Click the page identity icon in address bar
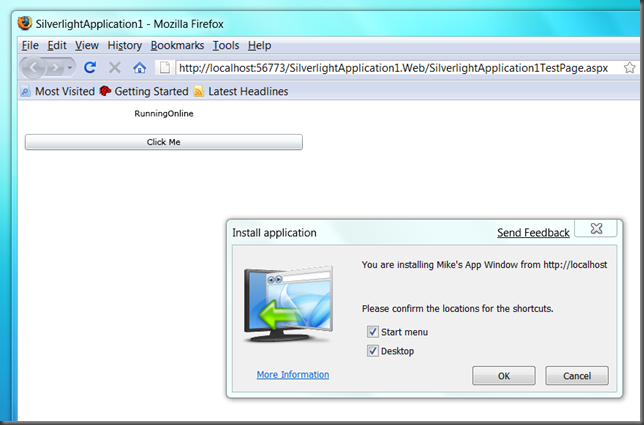 (x=165, y=67)
